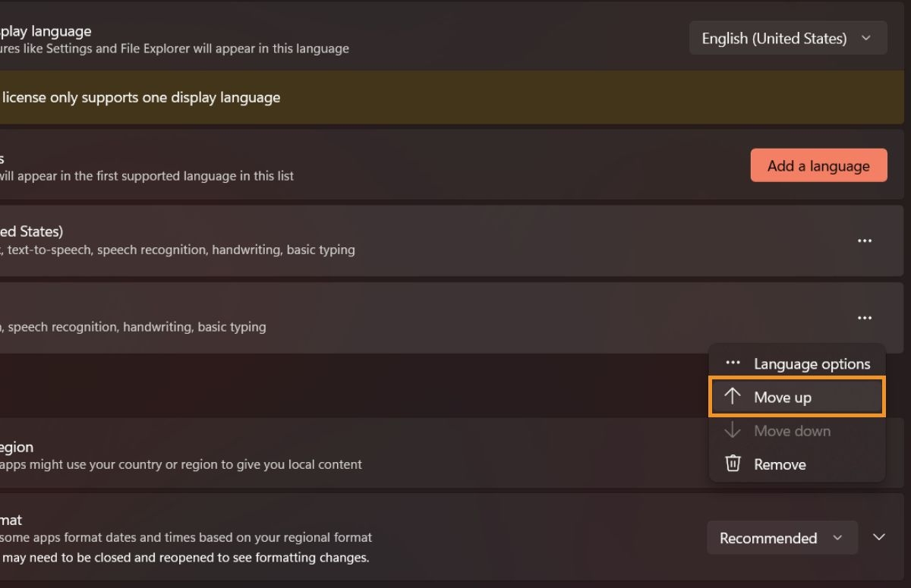This screenshot has height=588, width=911.
Task: Select Language options from the context menu
Action: tap(812, 363)
